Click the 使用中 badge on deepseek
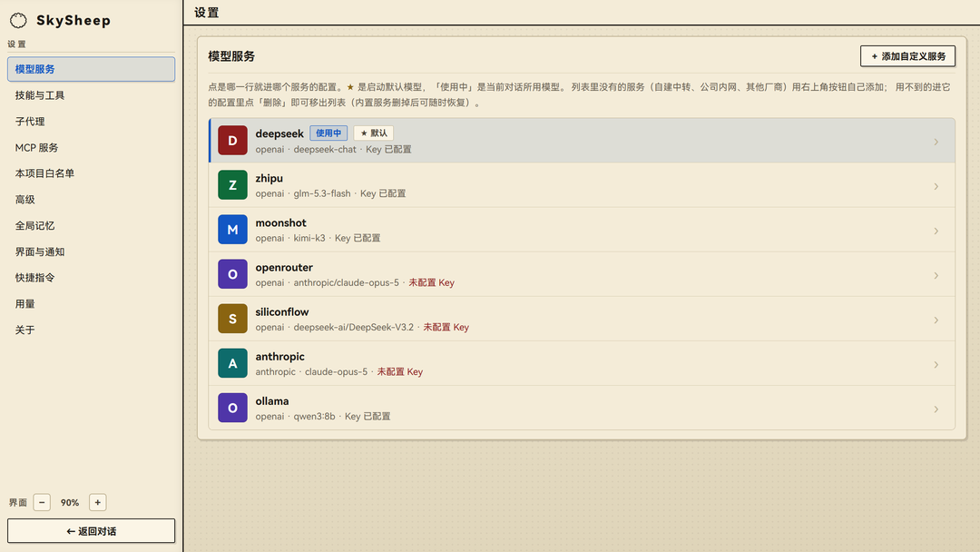The image size is (980, 552). point(328,133)
